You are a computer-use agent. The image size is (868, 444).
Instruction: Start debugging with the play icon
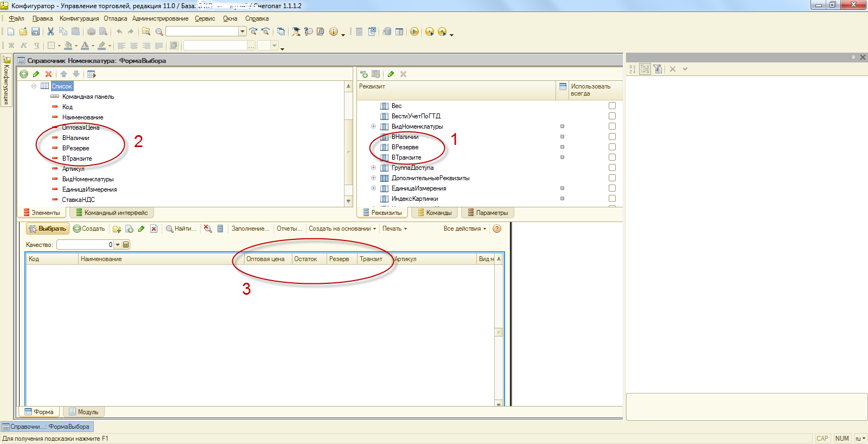414,31
